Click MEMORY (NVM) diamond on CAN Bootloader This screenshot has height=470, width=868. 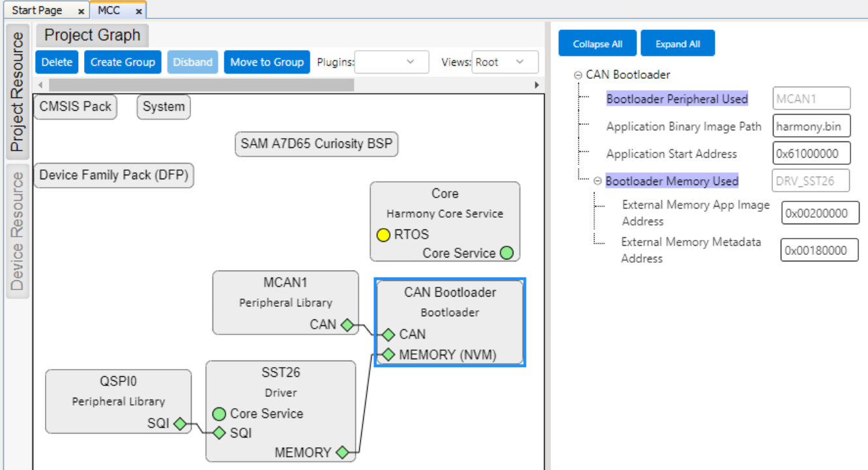pyautogui.click(x=388, y=355)
